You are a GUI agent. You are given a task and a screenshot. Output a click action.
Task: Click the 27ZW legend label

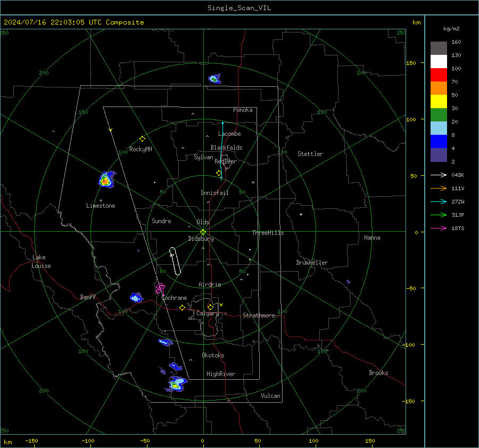pyautogui.click(x=458, y=201)
